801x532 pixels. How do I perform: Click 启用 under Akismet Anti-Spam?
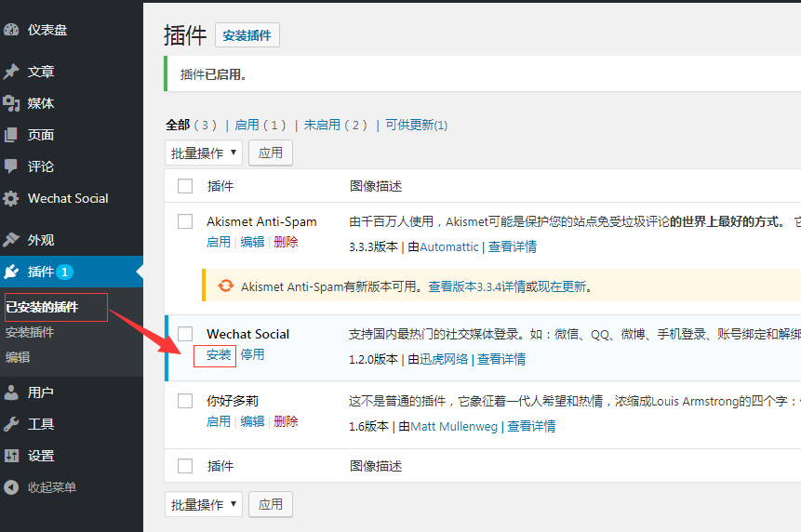click(x=219, y=242)
